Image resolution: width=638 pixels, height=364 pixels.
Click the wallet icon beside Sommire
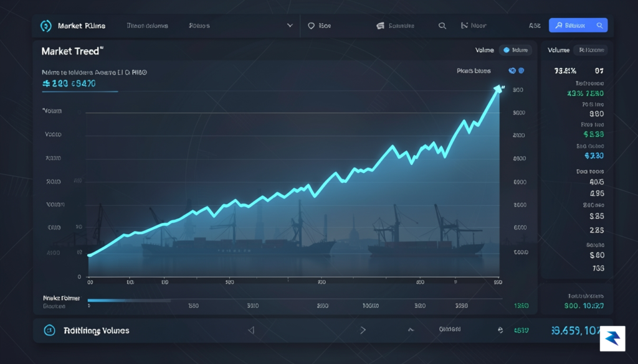coord(381,26)
